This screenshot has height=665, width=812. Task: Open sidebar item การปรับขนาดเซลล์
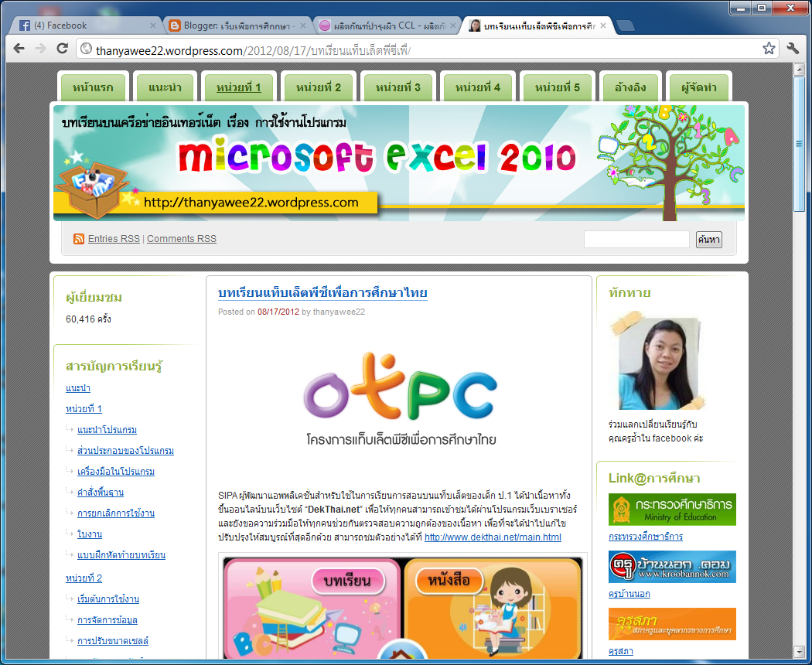click(x=113, y=641)
